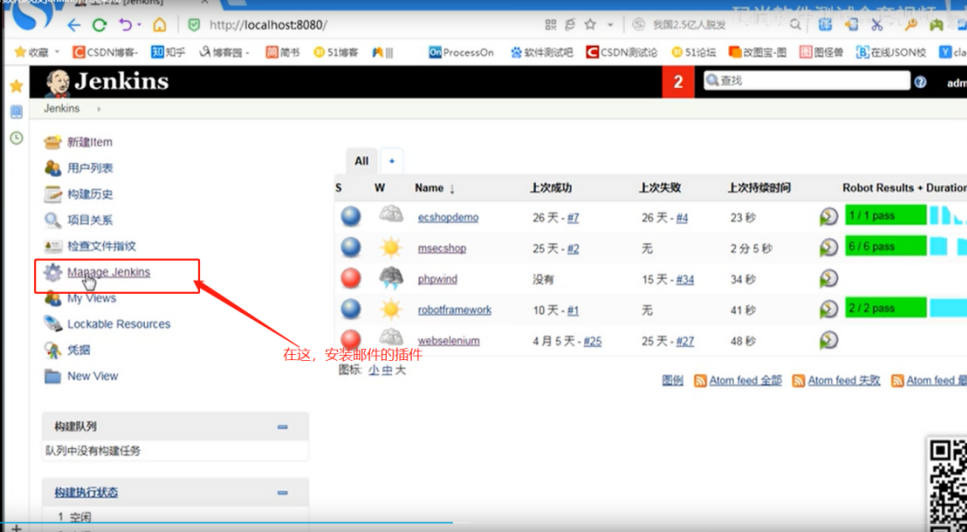Click the red notification badge showing 2
Viewport: 967px width, 532px height.
(x=678, y=81)
